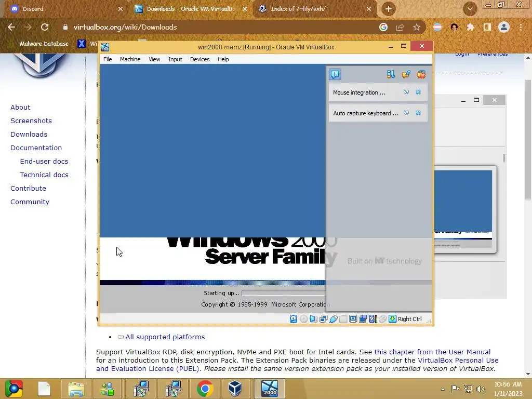Open the Technical docs link
Screen dimensions: 532x399
point(44,175)
